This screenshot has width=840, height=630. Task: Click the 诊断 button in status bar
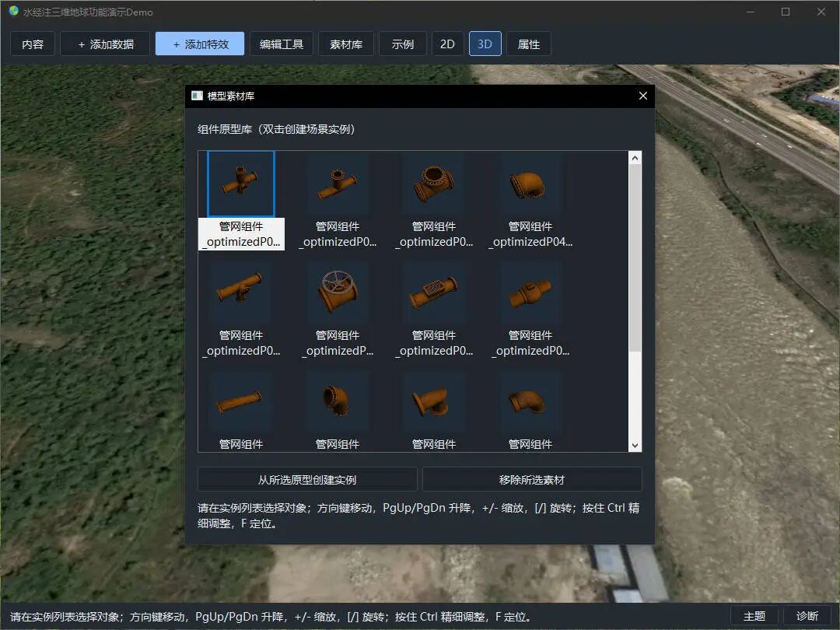(807, 616)
